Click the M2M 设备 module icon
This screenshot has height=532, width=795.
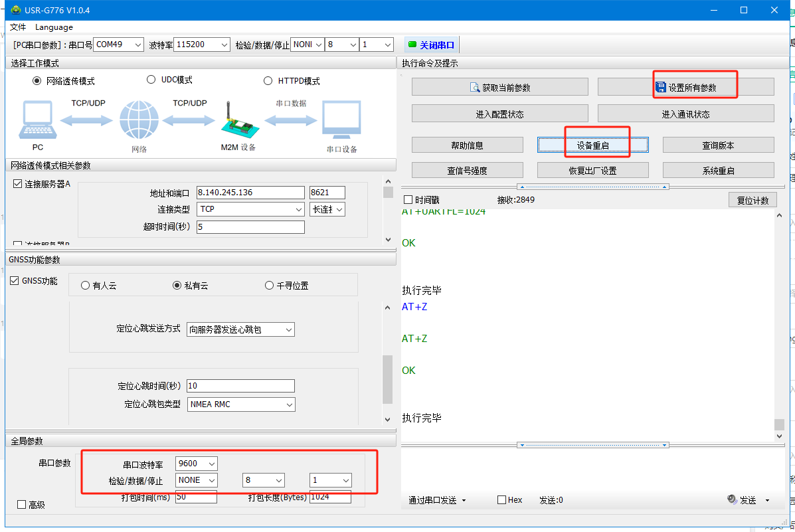coord(237,121)
